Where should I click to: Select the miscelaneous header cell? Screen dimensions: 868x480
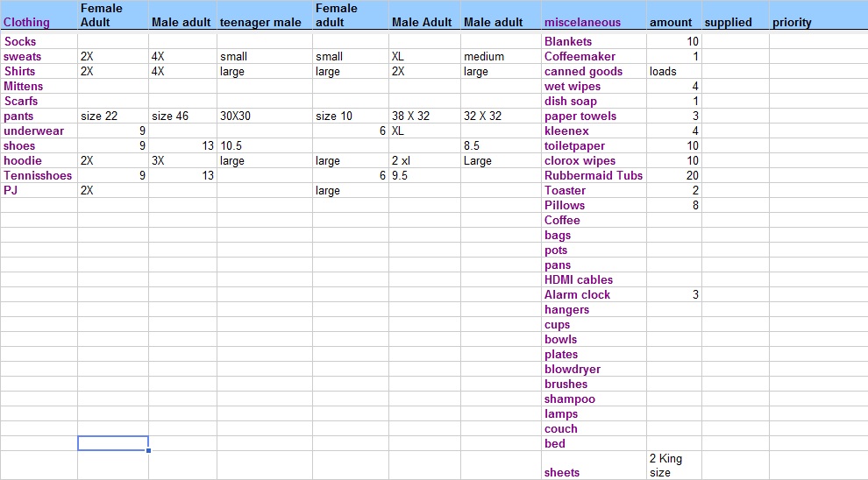click(582, 23)
